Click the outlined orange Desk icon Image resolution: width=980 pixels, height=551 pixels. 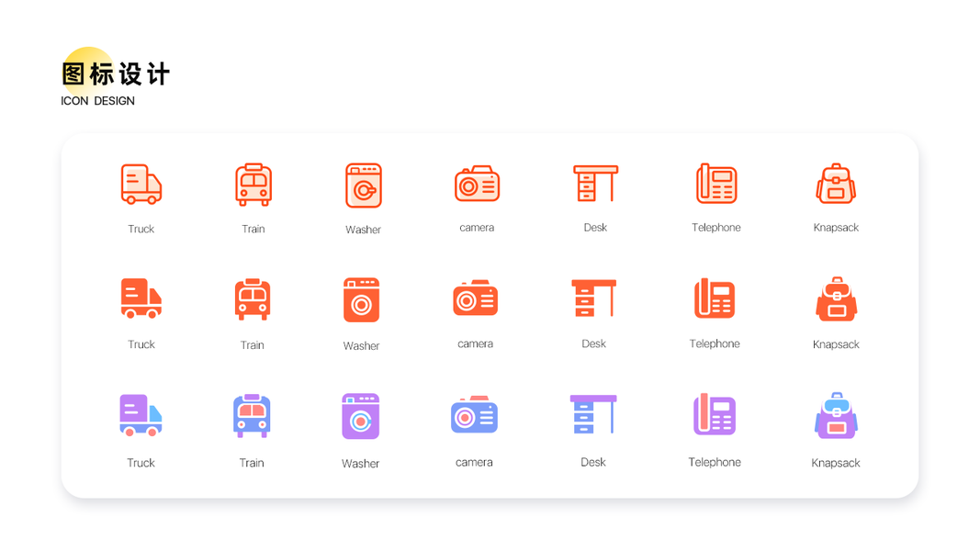point(596,183)
